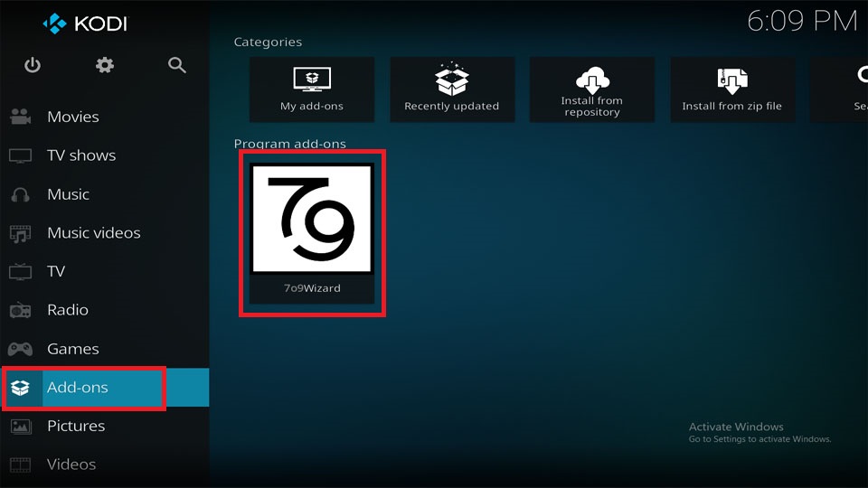Click the Pictures image icon
868x488 pixels.
coord(21,426)
